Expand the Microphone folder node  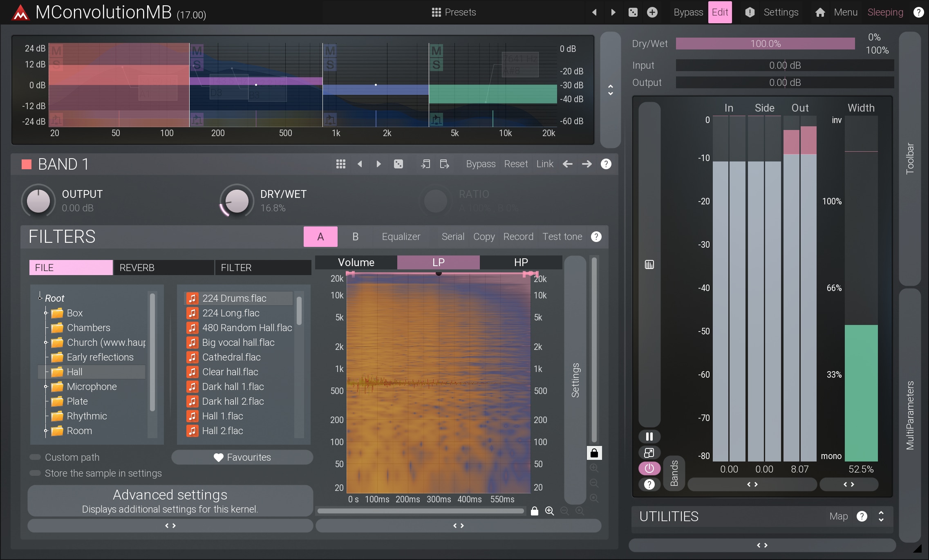point(46,387)
